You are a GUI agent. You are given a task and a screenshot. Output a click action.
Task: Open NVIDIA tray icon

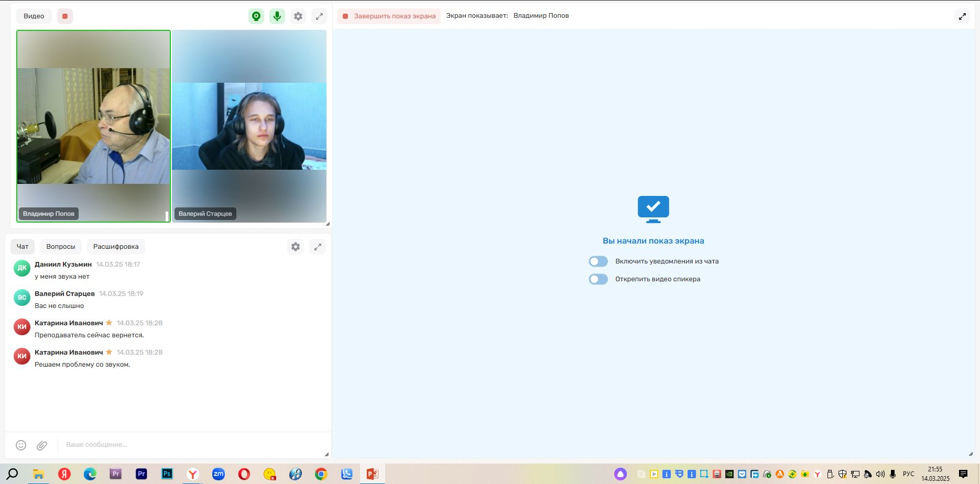[729, 474]
